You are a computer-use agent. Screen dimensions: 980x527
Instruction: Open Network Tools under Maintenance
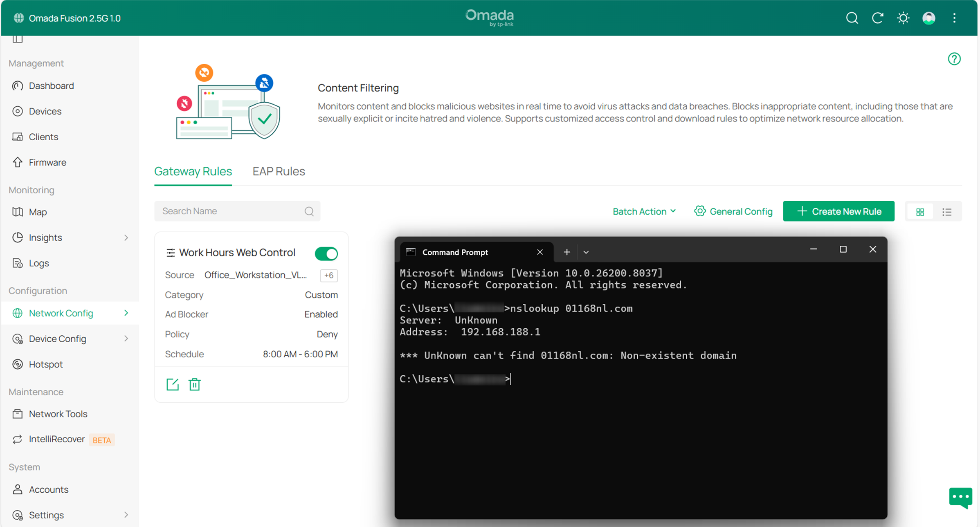tap(58, 414)
